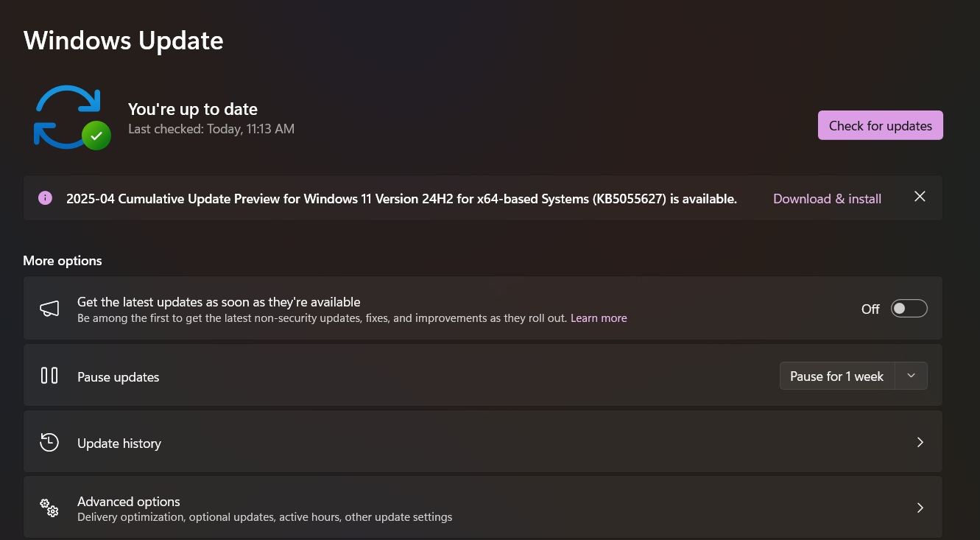Click Download & install for KB5055627
The image size is (980, 540).
[827, 198]
